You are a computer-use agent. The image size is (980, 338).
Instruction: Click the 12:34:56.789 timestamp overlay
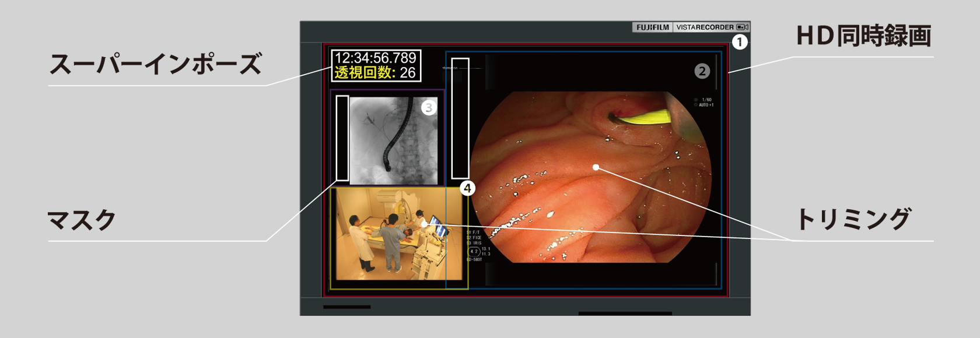coord(375,58)
